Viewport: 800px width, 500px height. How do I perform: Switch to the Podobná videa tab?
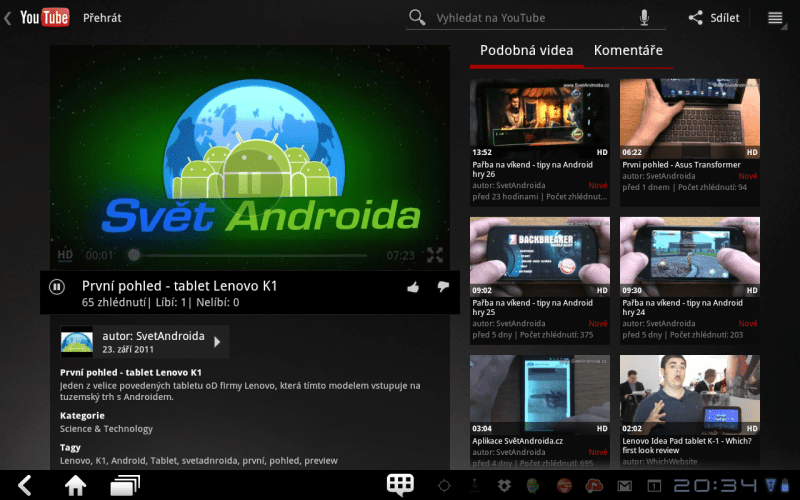pos(527,51)
